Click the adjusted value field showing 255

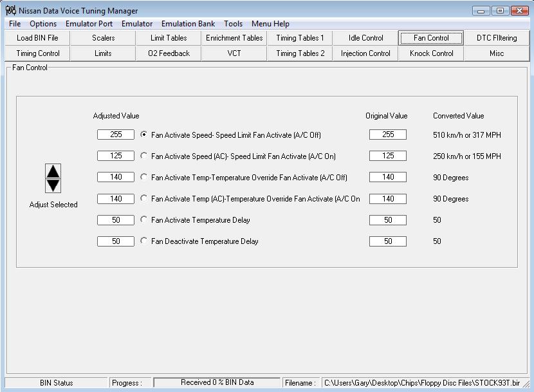pyautogui.click(x=116, y=135)
